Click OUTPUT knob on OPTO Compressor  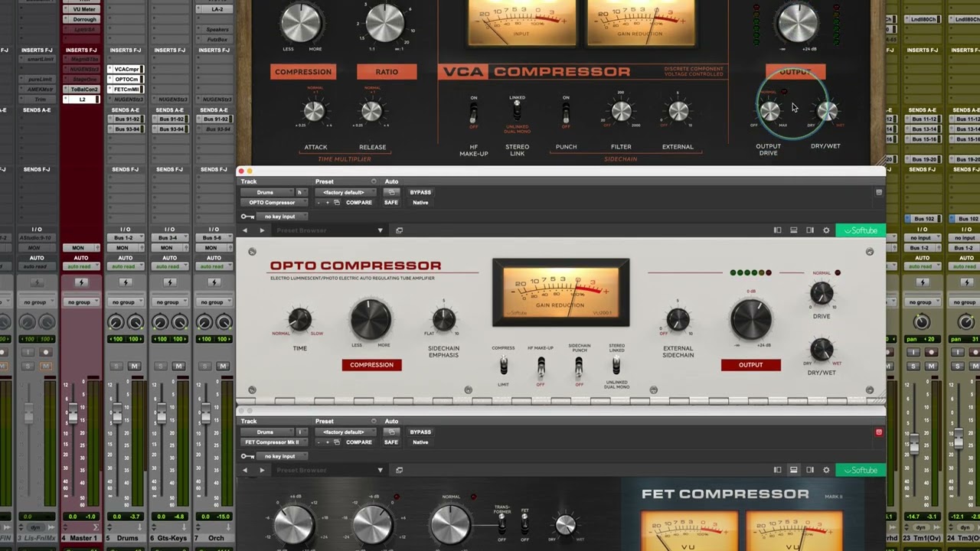point(751,319)
